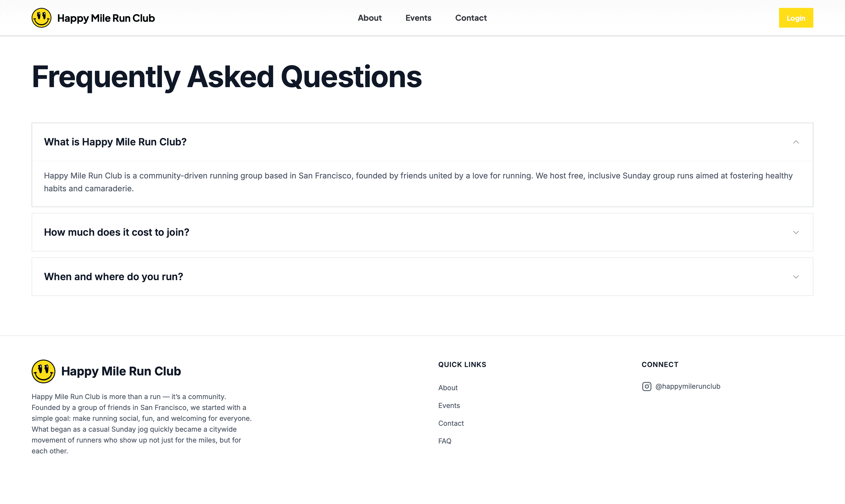The height and width of the screenshot is (504, 845).
Task: Open the FAQ link in the footer
Action: (444, 441)
